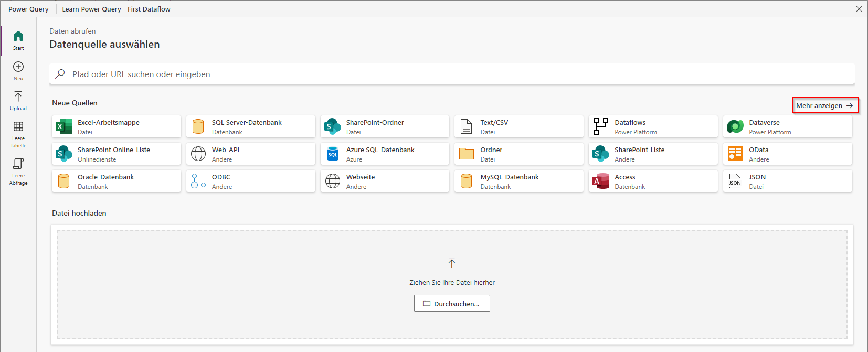The width and height of the screenshot is (868, 352).
Task: Click the OData orange icon
Action: [735, 154]
